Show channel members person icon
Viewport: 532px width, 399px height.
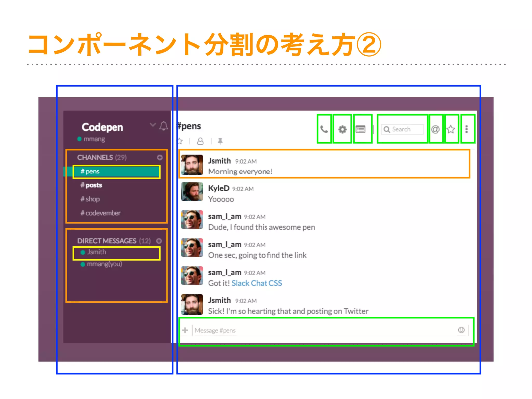click(200, 141)
